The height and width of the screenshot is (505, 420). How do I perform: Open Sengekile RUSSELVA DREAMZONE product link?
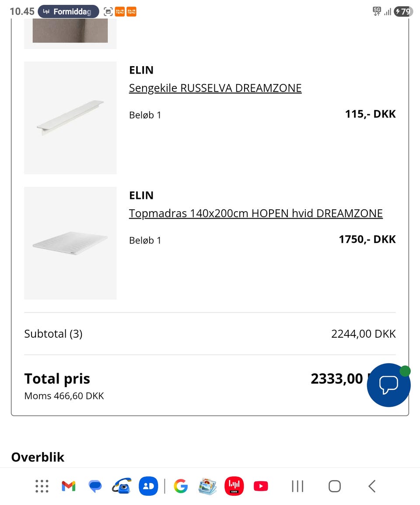pos(215,88)
